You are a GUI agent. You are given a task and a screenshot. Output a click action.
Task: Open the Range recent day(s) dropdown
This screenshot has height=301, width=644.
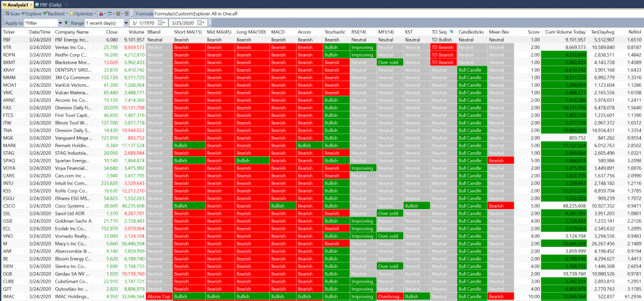125,23
